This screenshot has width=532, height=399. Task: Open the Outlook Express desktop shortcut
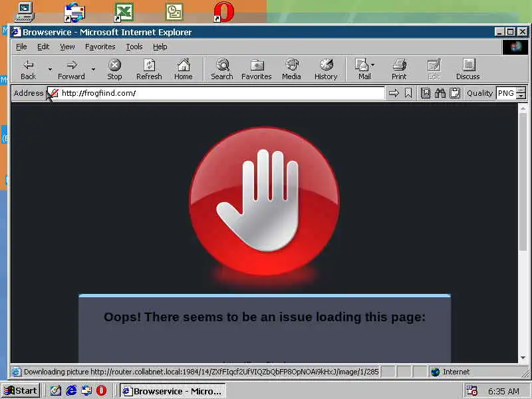point(74,12)
